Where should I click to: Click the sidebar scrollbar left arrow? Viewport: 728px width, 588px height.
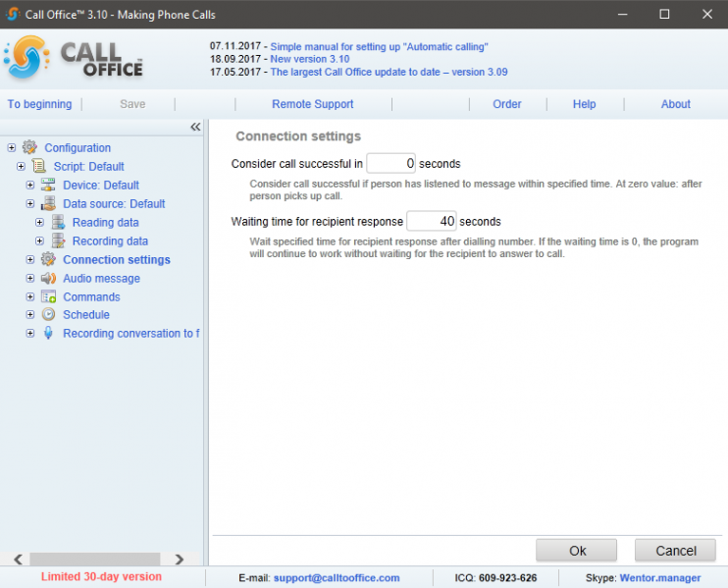(x=18, y=559)
